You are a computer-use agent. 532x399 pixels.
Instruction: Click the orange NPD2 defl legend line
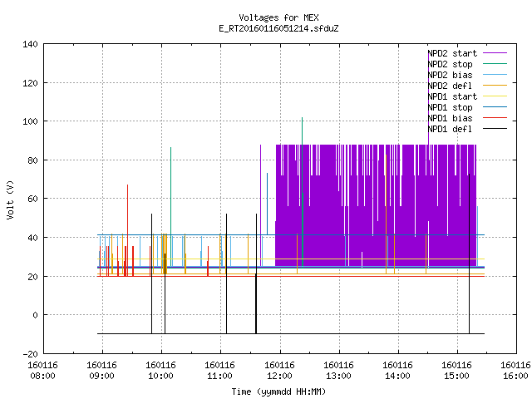point(495,85)
